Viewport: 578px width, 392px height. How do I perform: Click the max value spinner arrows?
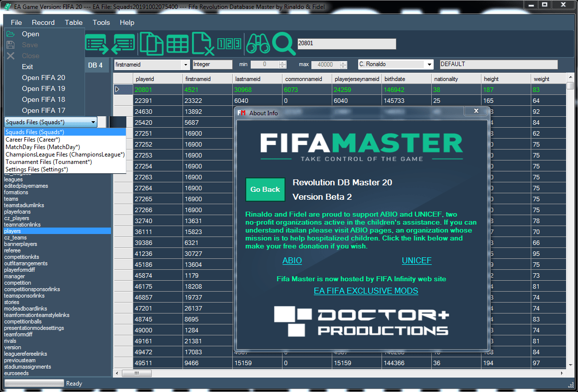point(343,65)
